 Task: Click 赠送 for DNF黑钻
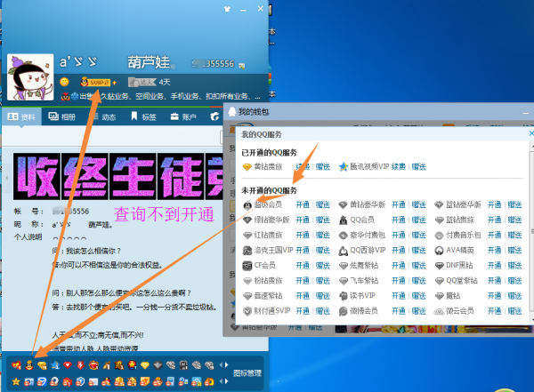tap(515, 266)
